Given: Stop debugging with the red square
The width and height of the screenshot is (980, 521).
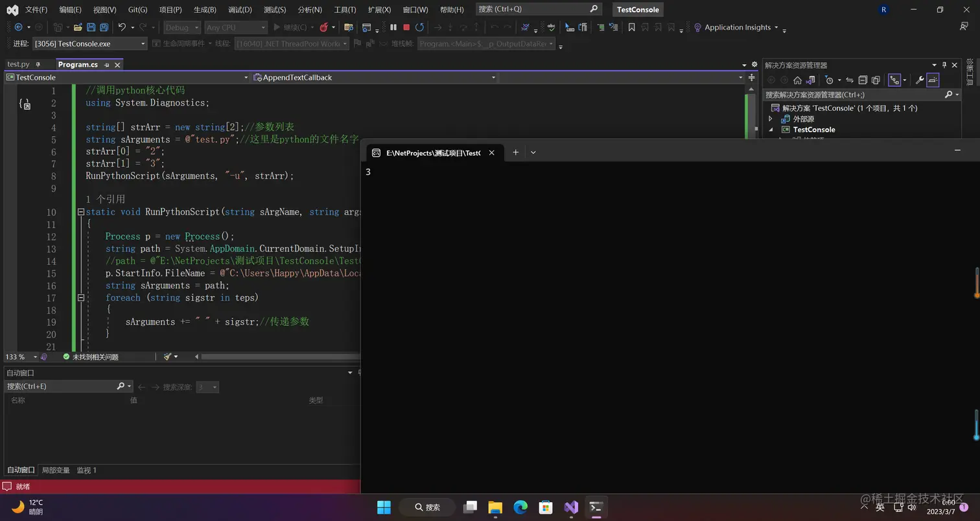Looking at the screenshot, I should [x=406, y=27].
